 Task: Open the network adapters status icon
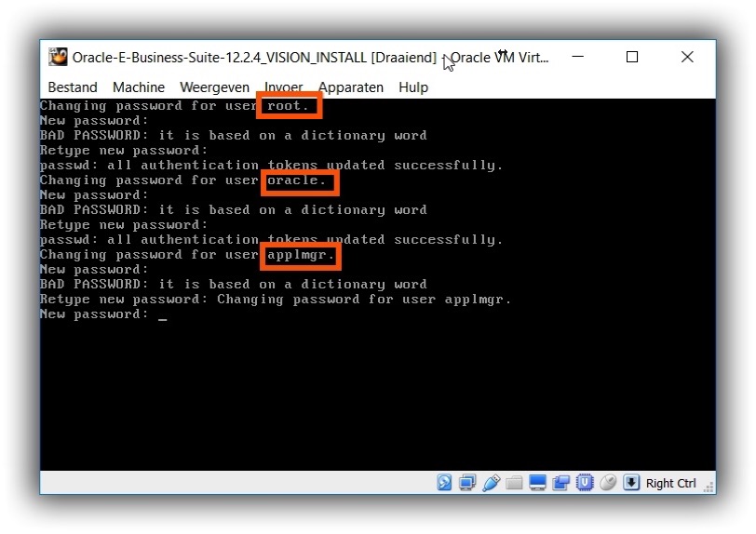pos(467,482)
